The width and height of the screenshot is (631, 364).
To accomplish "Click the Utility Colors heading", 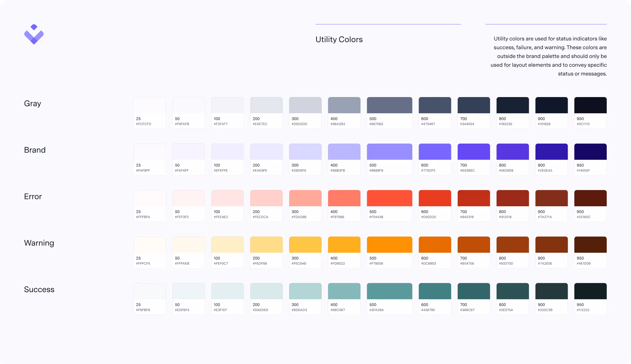I will (x=339, y=39).
